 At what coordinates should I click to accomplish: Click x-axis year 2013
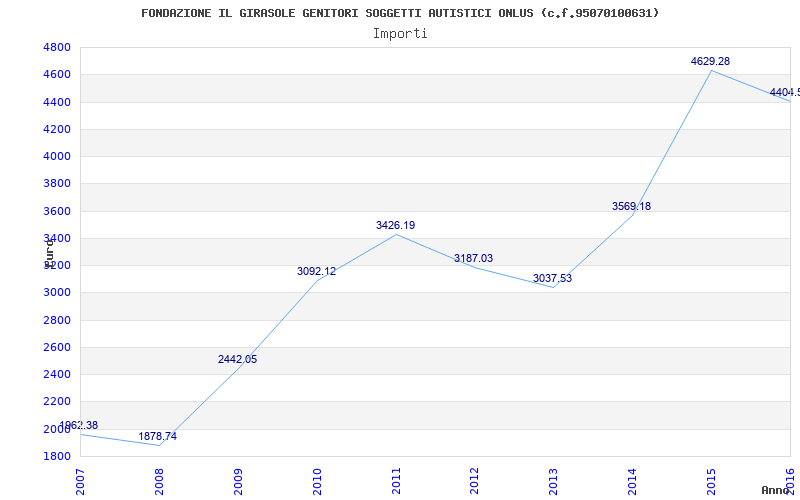[554, 482]
